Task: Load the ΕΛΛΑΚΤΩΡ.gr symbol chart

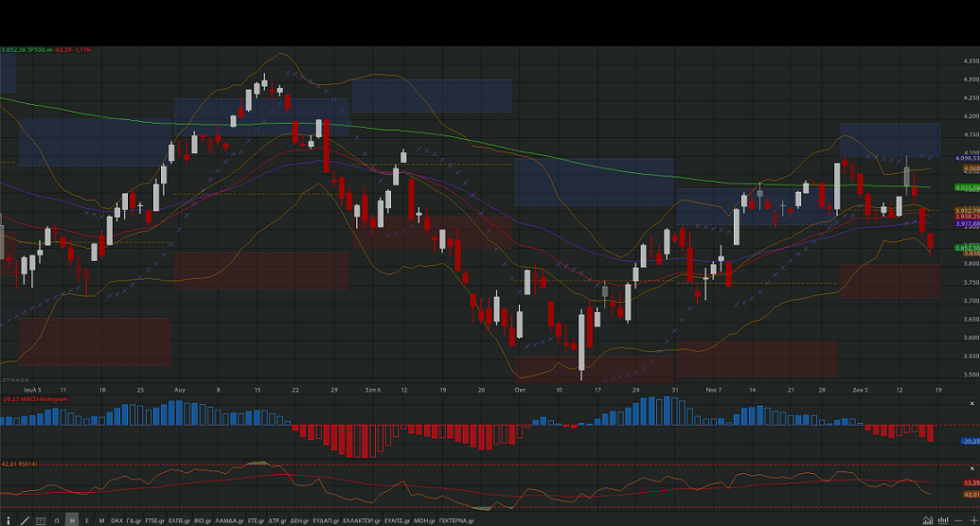Action: tap(362, 520)
